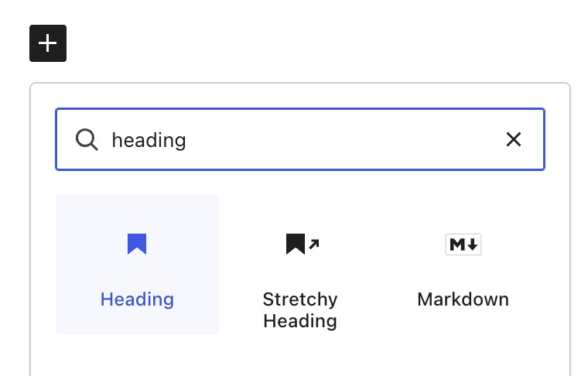Screen dimensions: 588x376
Task: Clear the search with the X icon
Action: click(513, 139)
